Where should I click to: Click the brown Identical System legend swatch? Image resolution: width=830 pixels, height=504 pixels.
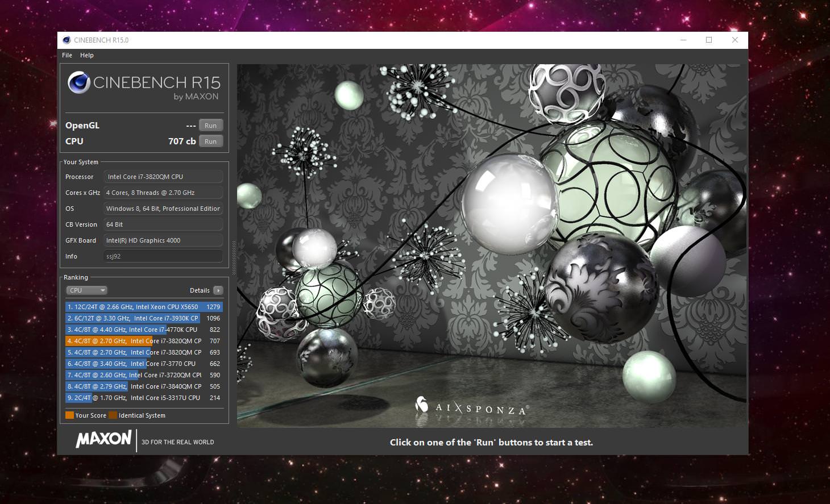[x=113, y=415]
